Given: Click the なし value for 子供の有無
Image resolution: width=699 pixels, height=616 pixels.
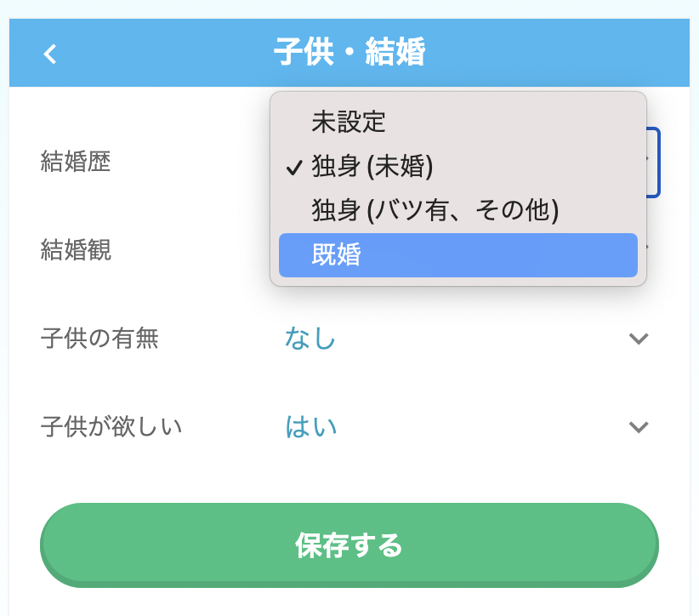Looking at the screenshot, I should tap(310, 339).
